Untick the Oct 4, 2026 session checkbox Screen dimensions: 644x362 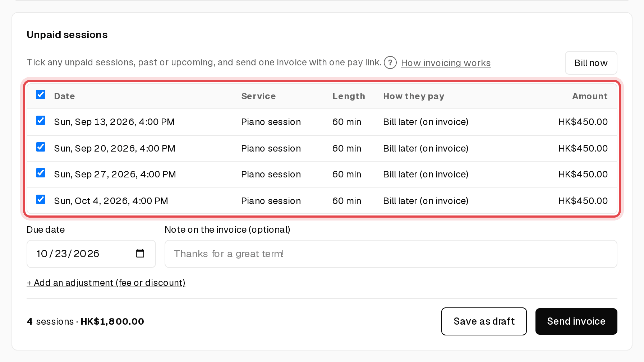[41, 199]
